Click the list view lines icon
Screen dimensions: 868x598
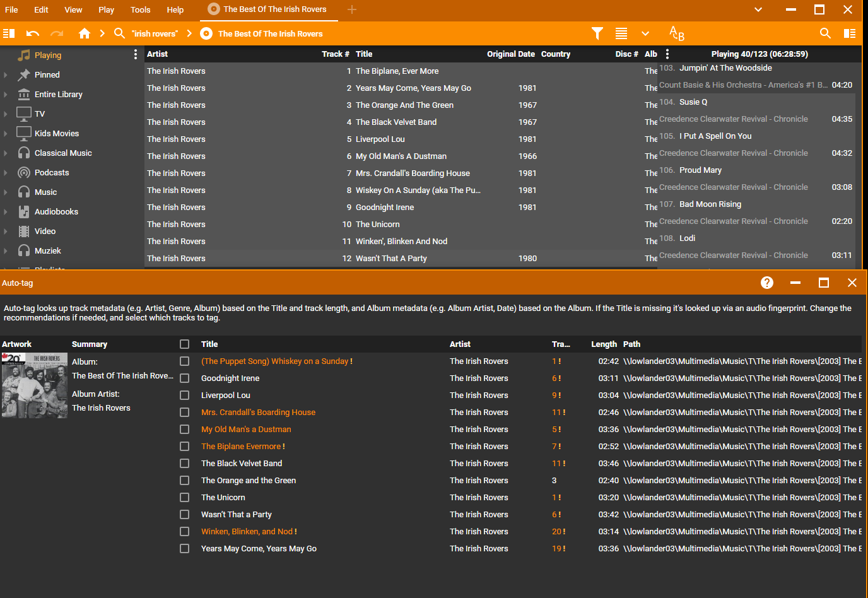pos(621,33)
